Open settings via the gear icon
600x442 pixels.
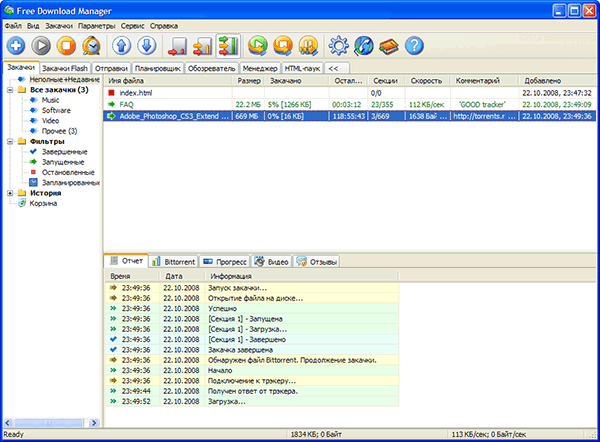pos(338,46)
